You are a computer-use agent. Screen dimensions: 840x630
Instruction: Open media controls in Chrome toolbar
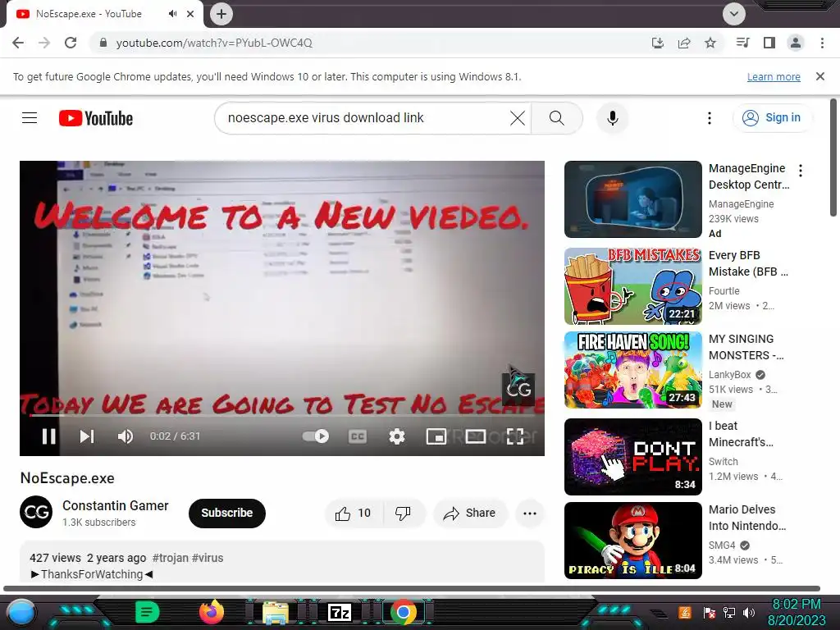pyautogui.click(x=743, y=43)
